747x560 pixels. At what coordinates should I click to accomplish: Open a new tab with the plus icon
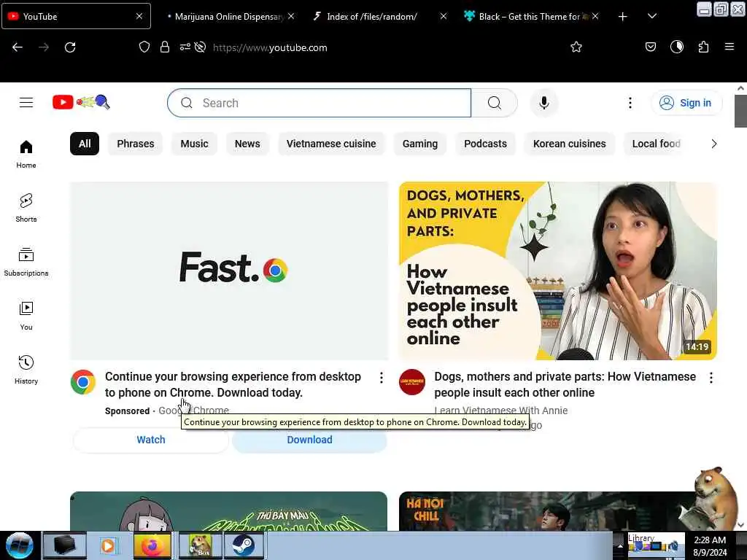622,17
